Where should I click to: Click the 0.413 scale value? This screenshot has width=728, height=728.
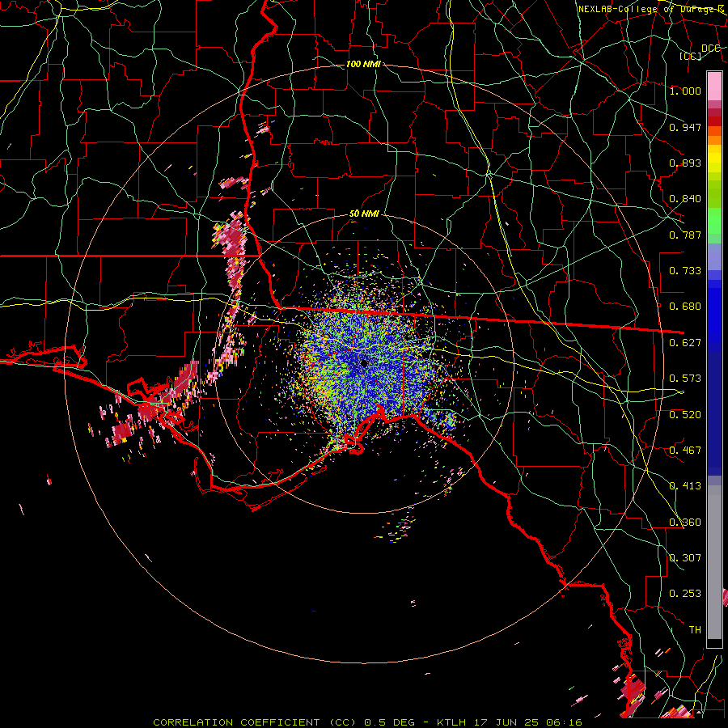pos(685,486)
